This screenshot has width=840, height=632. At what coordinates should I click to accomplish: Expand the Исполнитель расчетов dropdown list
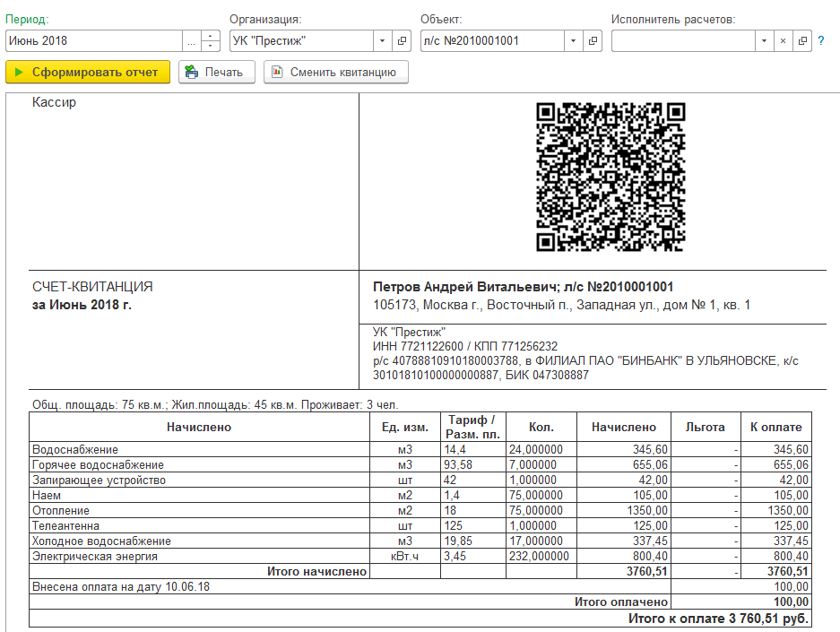(x=764, y=40)
